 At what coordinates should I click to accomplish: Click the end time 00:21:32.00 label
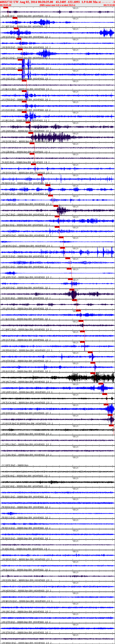[x=109, y=5]
